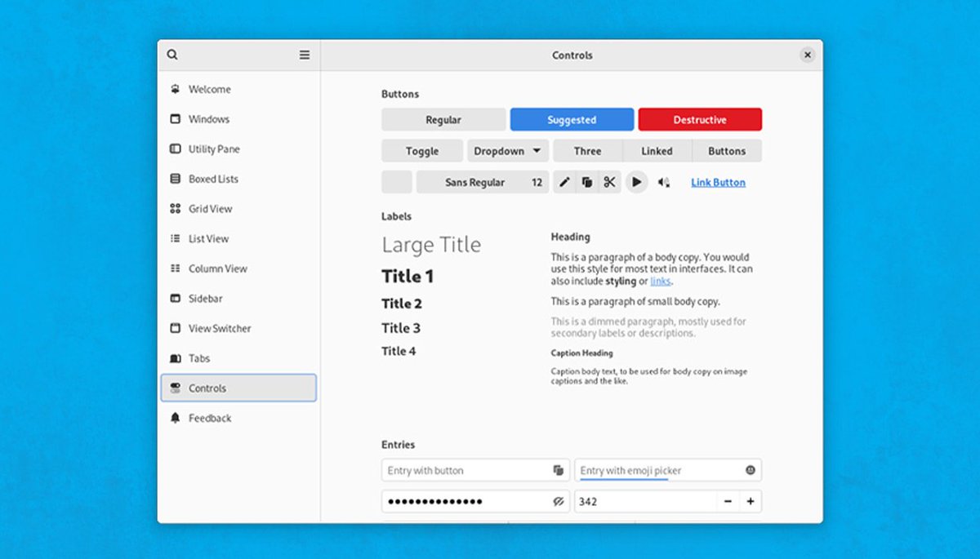Click the Link Button hyperlink
This screenshot has width=980, height=559.
coord(718,182)
